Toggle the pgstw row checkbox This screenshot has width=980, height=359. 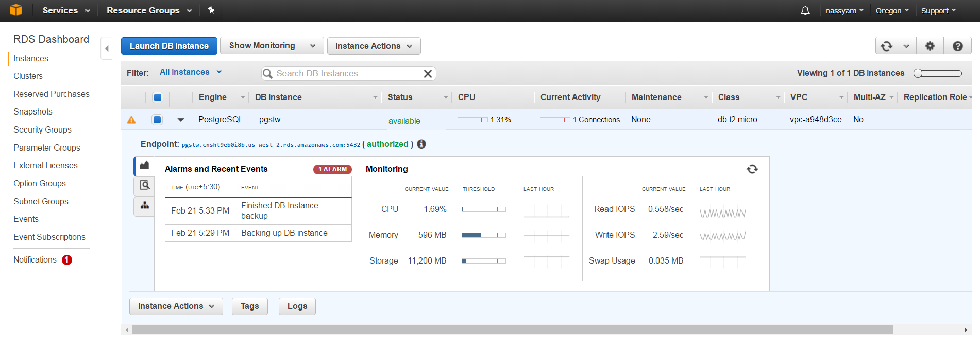click(x=157, y=120)
